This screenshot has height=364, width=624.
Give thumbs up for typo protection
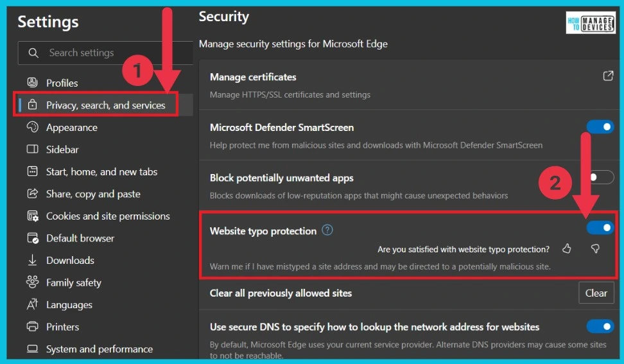(x=567, y=248)
